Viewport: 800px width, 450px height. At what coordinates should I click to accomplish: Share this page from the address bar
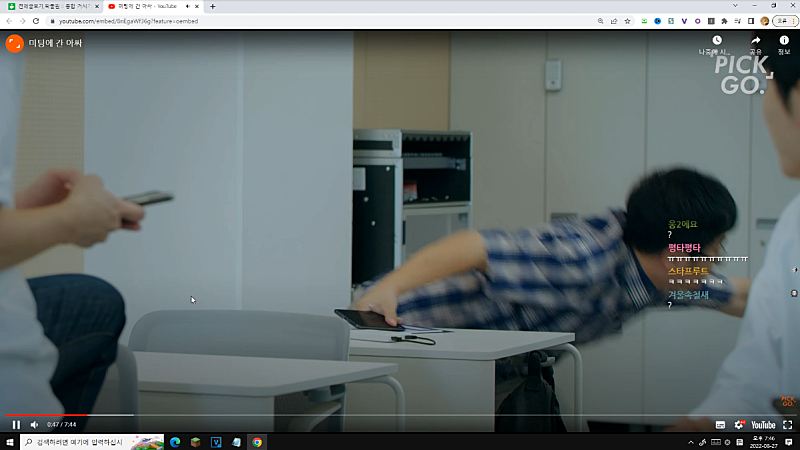pyautogui.click(x=614, y=21)
